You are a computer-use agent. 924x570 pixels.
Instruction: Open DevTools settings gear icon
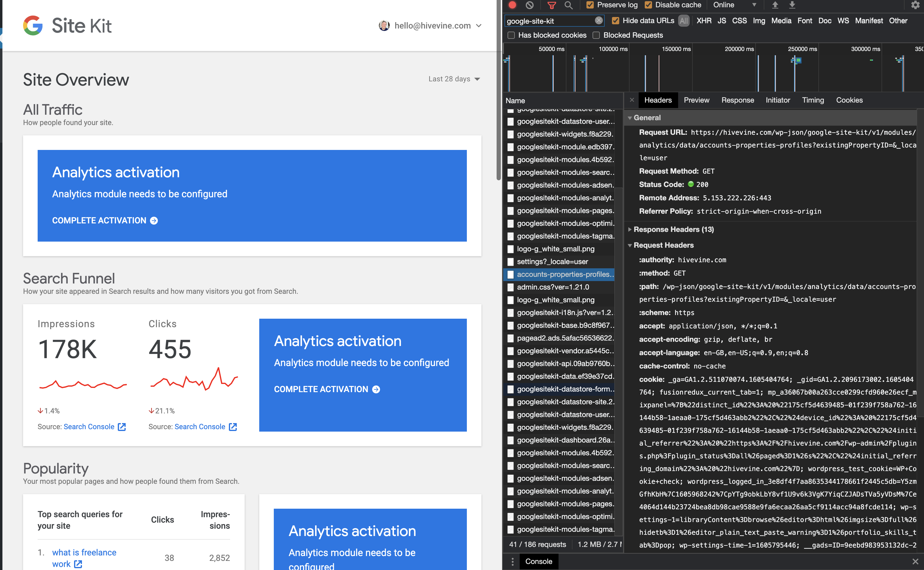(x=915, y=5)
